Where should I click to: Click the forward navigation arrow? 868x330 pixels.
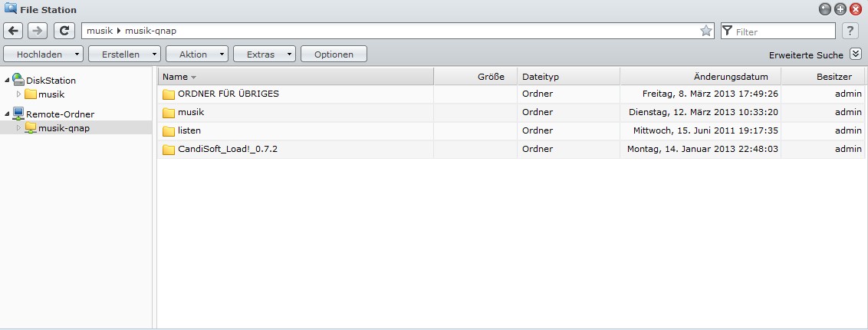[37, 31]
